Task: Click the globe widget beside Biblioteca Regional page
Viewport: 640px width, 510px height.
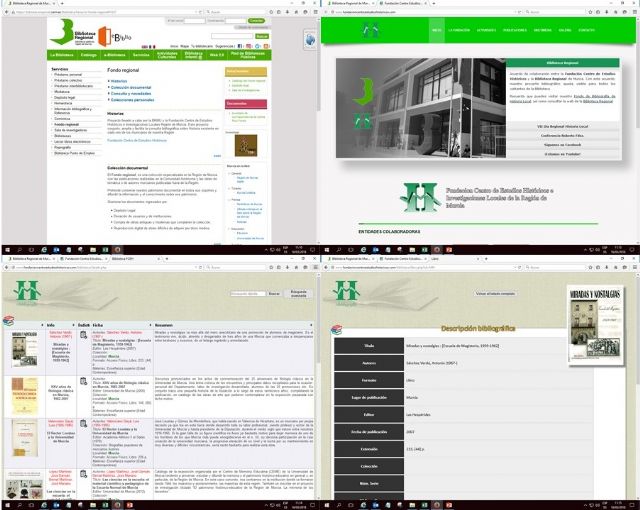Action: (310, 40)
